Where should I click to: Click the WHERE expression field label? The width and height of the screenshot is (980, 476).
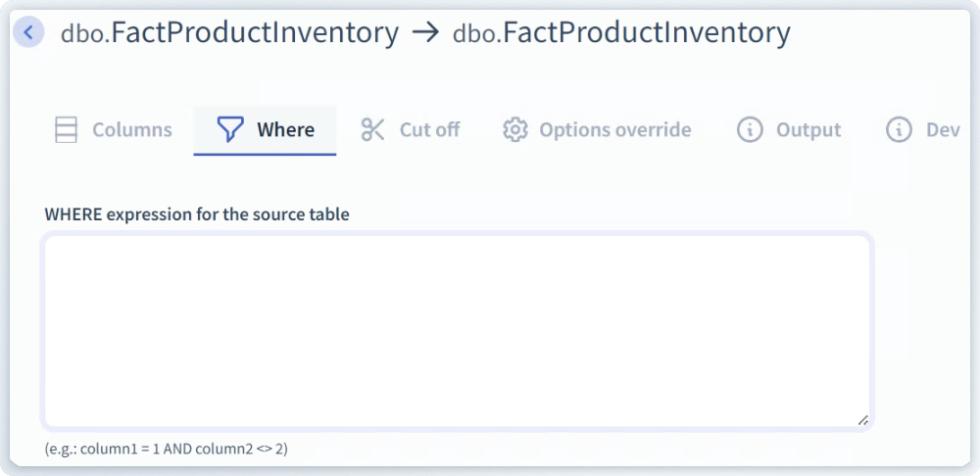click(197, 214)
